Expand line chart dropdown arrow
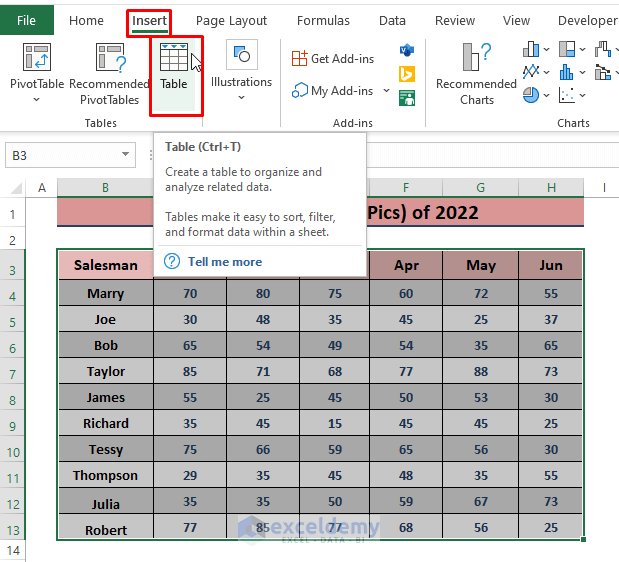Screen dimensions: 619x562 (x=546, y=72)
